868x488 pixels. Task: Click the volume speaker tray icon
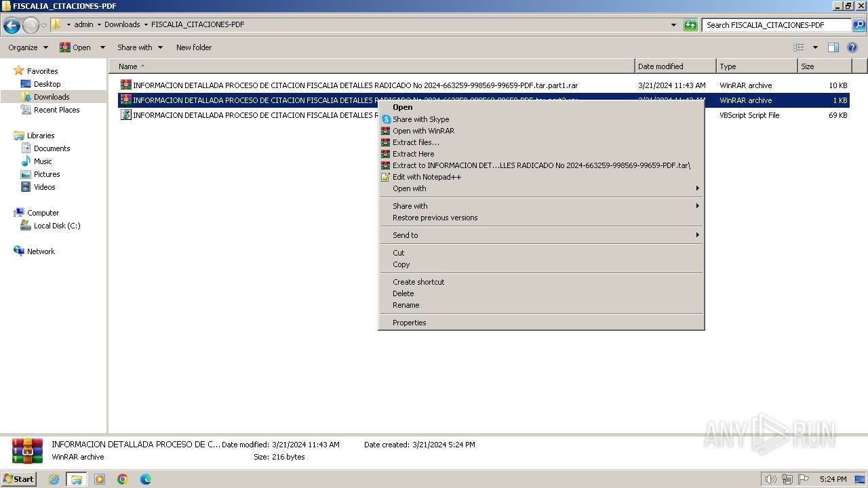pos(770,479)
